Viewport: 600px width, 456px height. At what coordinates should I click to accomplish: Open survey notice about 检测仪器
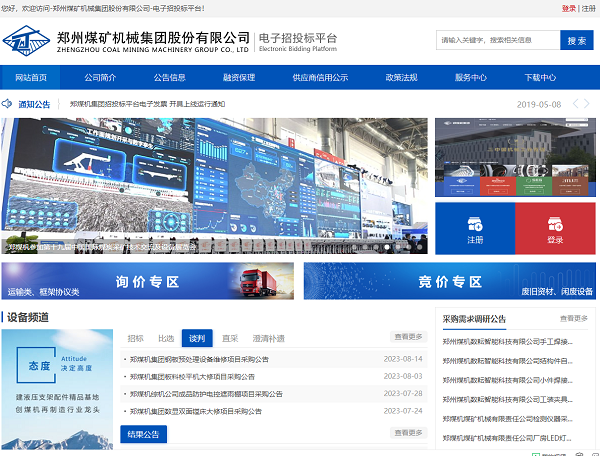pyautogui.click(x=507, y=419)
